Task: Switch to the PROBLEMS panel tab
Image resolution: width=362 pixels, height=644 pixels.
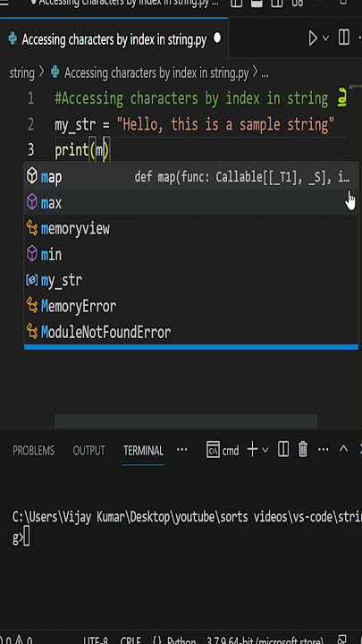Action: point(33,451)
